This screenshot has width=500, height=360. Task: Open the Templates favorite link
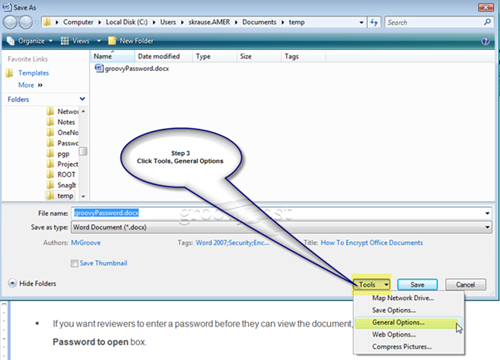click(x=33, y=73)
